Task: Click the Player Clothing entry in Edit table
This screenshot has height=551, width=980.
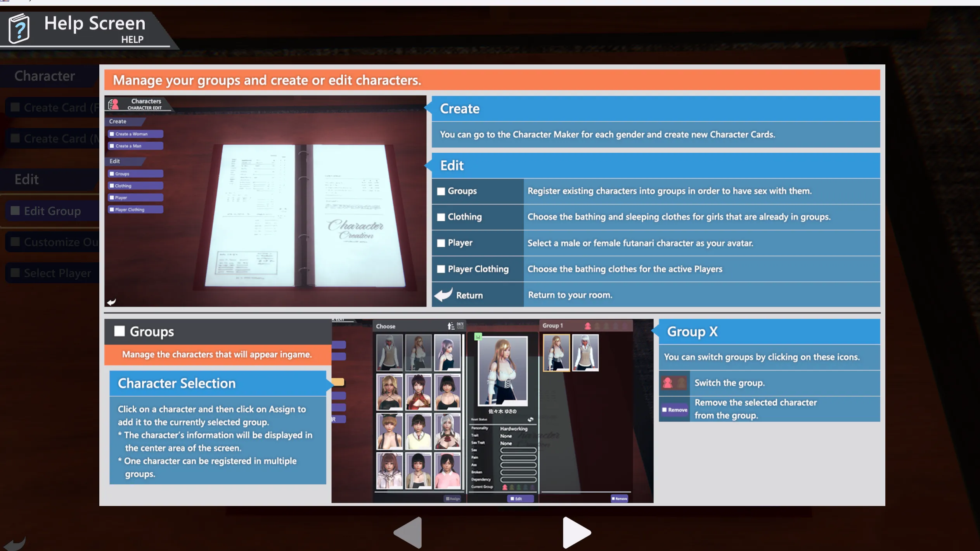Action: click(x=478, y=269)
